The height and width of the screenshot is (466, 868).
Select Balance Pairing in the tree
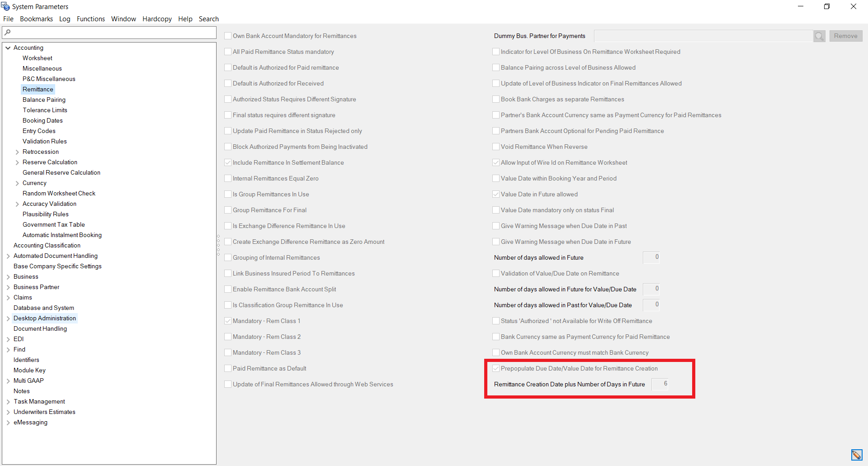click(44, 100)
